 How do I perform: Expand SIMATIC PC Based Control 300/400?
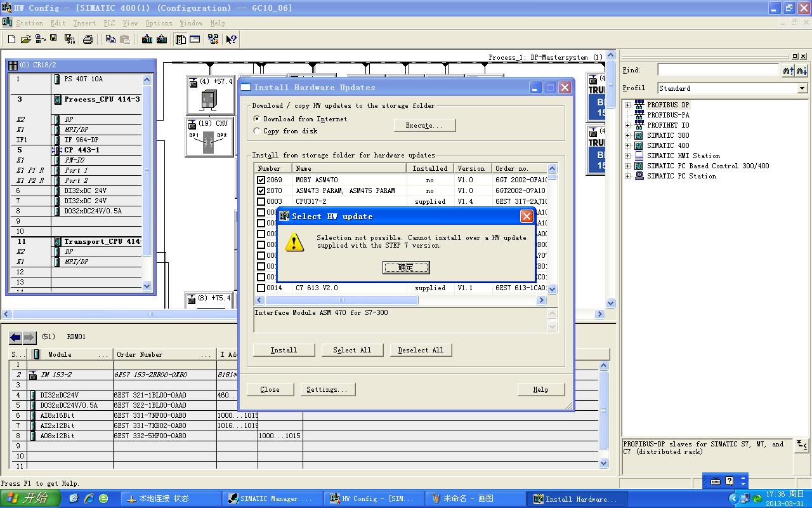627,166
